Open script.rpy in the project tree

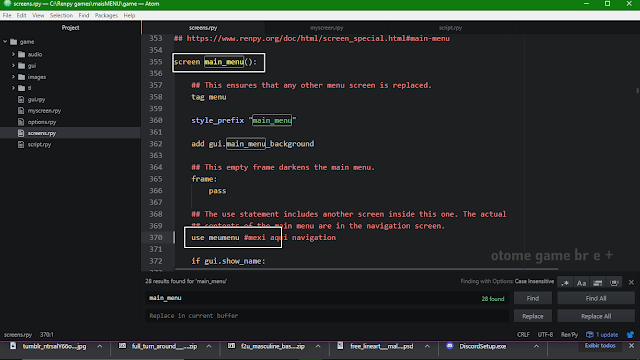coord(39,144)
